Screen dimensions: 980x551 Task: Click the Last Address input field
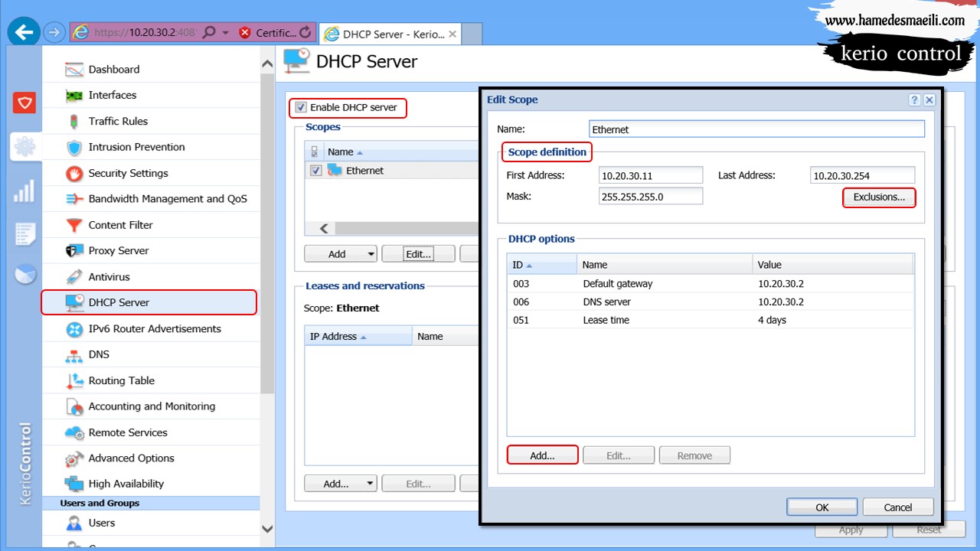pos(862,175)
